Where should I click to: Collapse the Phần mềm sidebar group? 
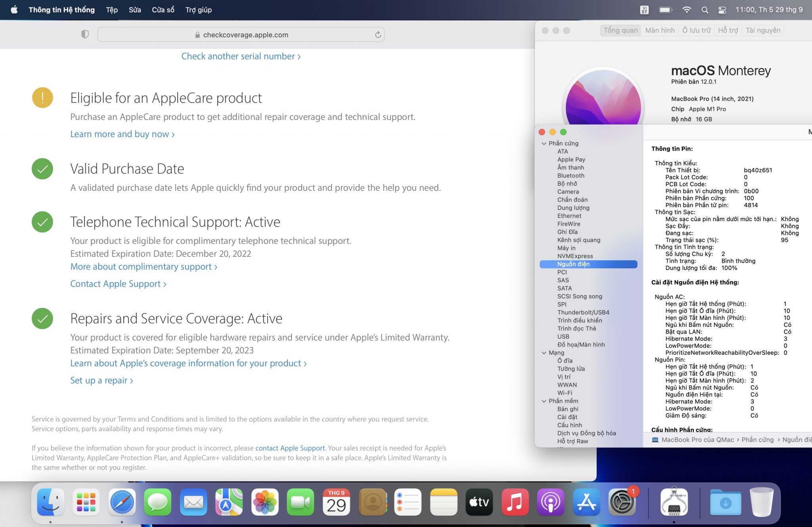pyautogui.click(x=544, y=401)
